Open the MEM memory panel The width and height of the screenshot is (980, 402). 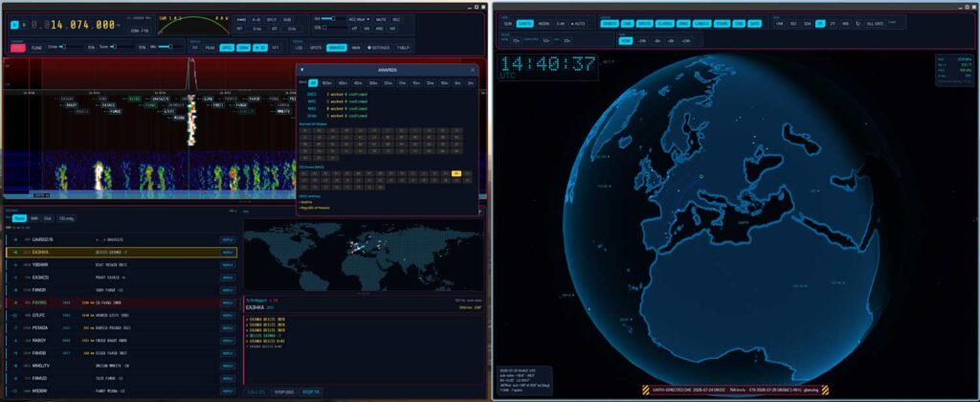click(356, 48)
